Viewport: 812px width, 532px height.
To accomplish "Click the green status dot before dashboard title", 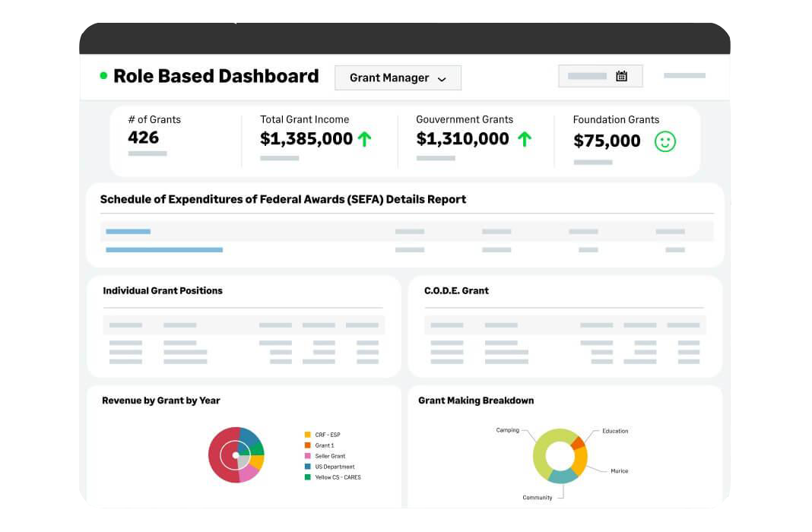I will pyautogui.click(x=103, y=76).
